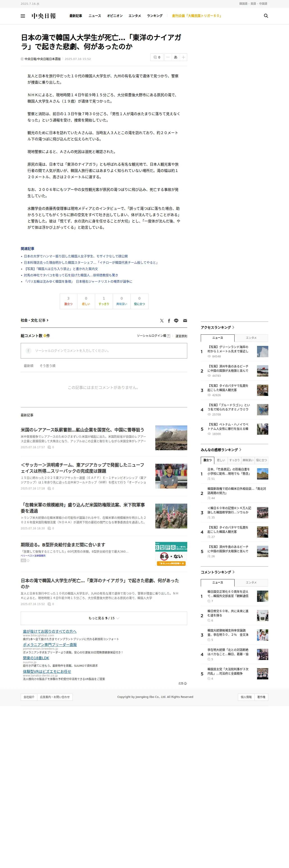Switch to 英語 edition
This screenshot has height=868, width=289.
253,4
